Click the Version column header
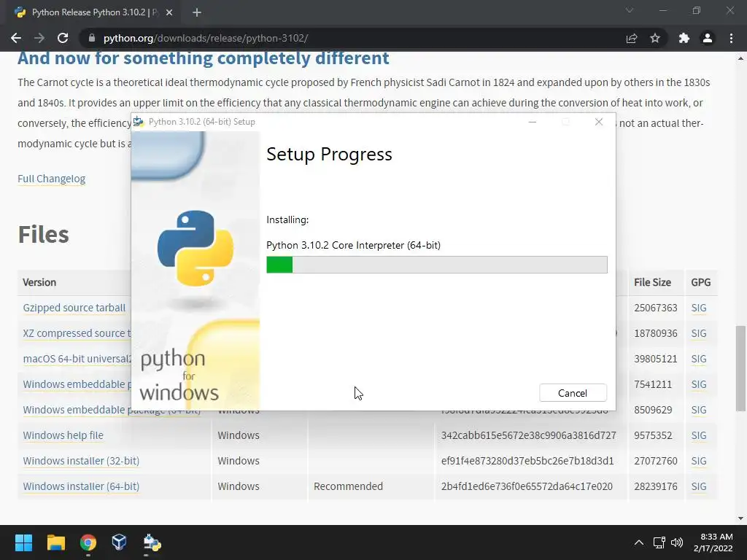747x560 pixels. (39, 282)
